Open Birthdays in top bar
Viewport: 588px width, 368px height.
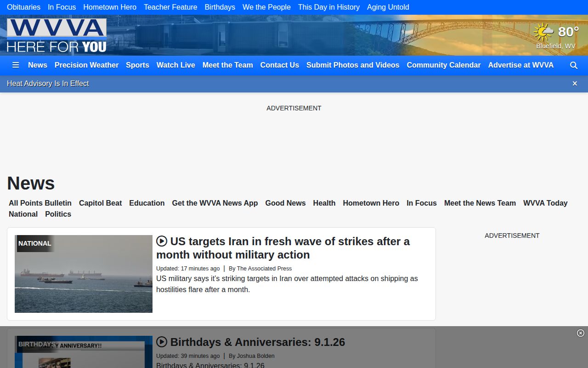[220, 7]
